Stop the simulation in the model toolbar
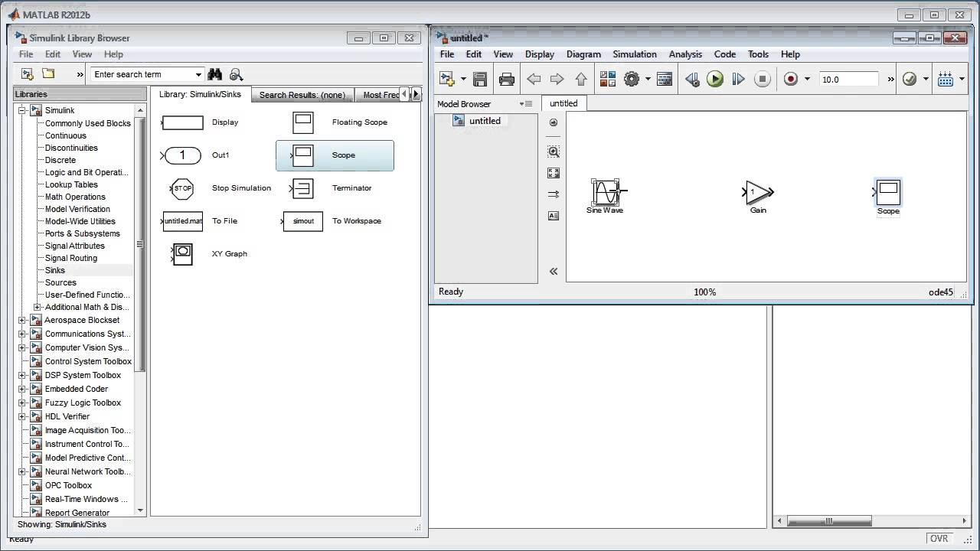The image size is (980, 551). point(762,79)
